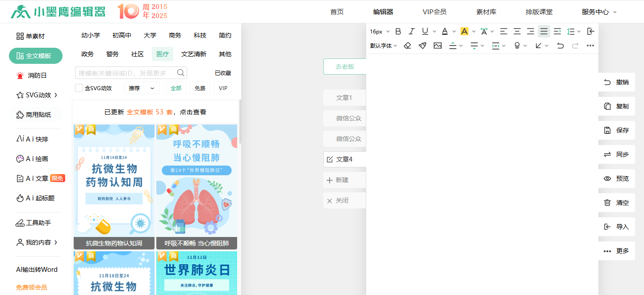Screen dimensions: 644x295
Task: Open the 抗微生物药物认知周 template thumbnail
Action: click(114, 187)
